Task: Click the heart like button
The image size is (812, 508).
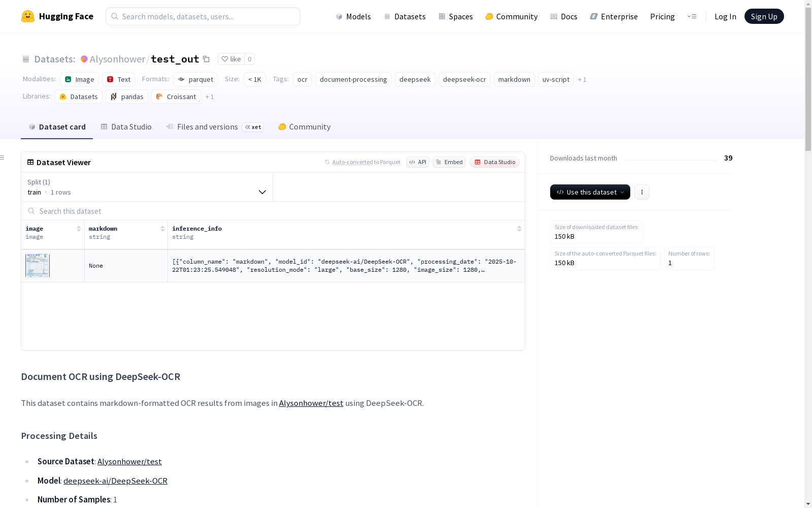Action: coord(231,59)
